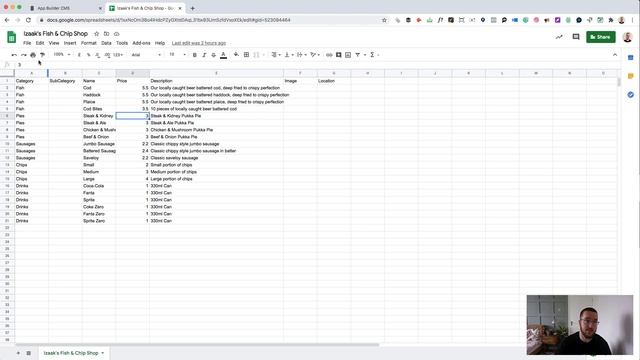The height and width of the screenshot is (360, 640).
Task: Open the Sheets home icon
Action: [x=11, y=37]
